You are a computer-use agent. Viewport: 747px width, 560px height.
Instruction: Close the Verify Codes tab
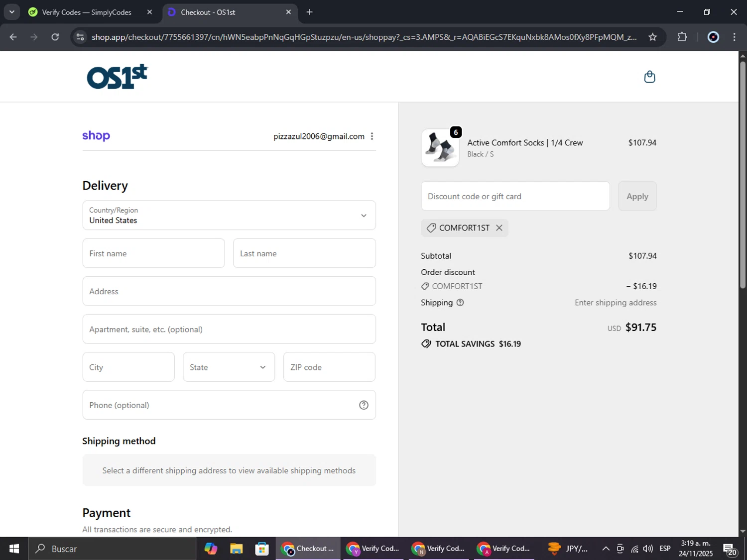[x=149, y=12]
